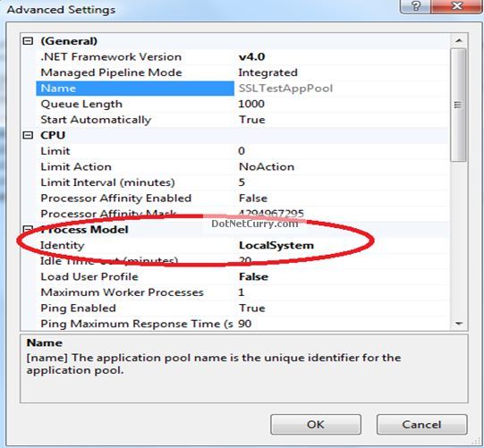Click the scroll up arrow

point(459,40)
